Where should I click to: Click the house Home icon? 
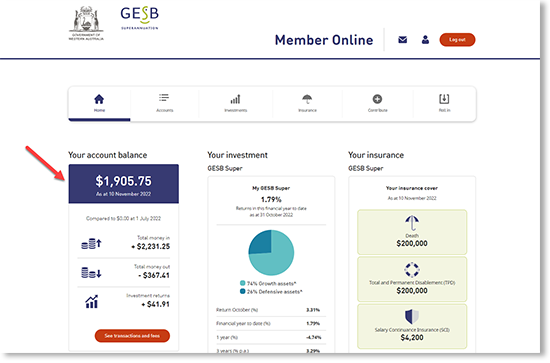point(99,99)
